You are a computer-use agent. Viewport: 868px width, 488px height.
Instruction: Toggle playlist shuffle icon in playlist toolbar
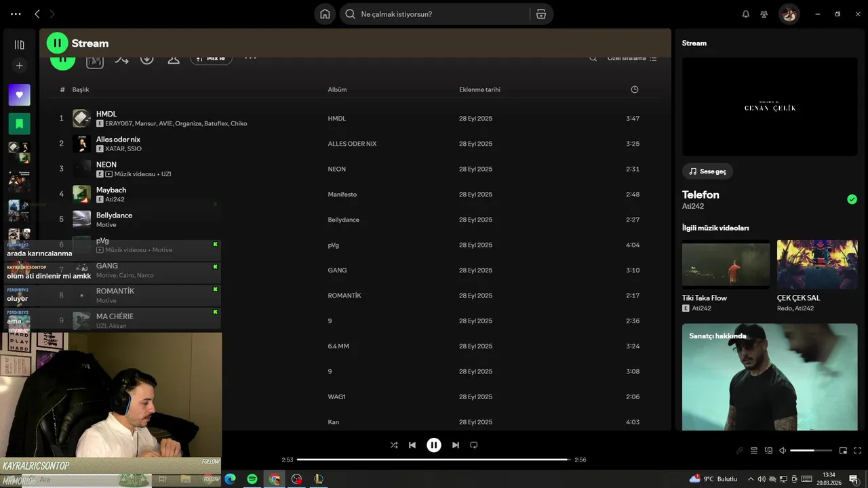pyautogui.click(x=121, y=60)
